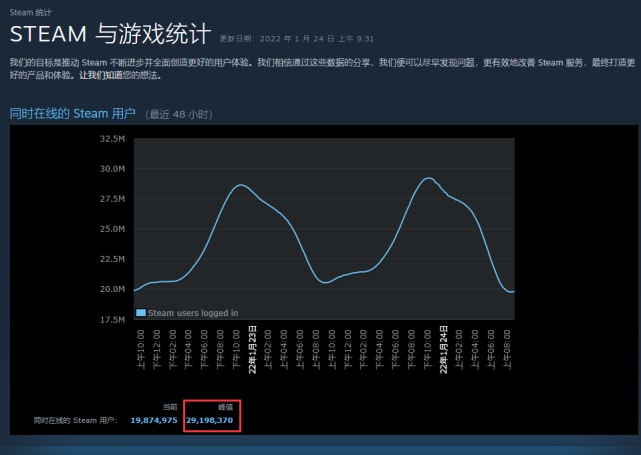Click the 20.0M y-axis label
The image size is (641, 455).
click(112, 289)
